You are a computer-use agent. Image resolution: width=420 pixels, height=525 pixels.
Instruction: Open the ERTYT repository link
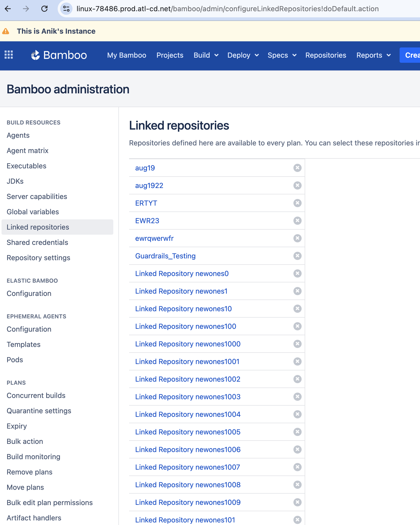[146, 203]
